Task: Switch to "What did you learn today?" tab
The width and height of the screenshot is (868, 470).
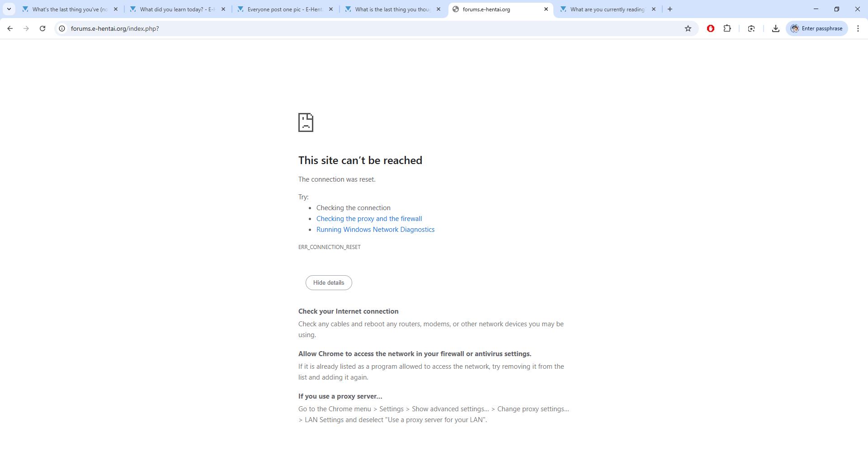Action: click(176, 9)
